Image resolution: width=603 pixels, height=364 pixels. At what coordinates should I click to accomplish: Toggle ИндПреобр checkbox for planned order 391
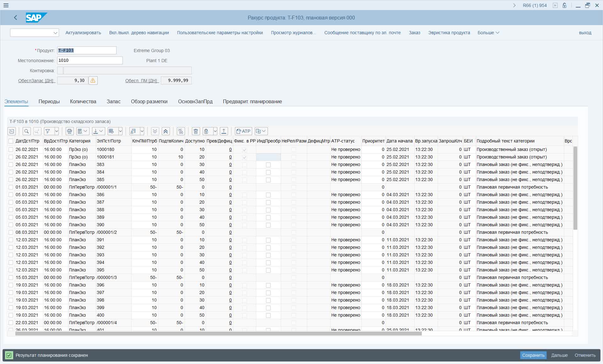268,240
